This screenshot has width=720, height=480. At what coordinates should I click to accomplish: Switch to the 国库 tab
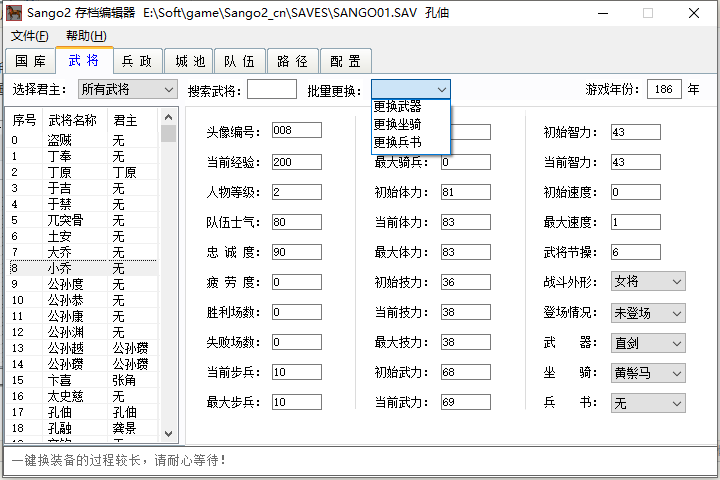(x=29, y=61)
